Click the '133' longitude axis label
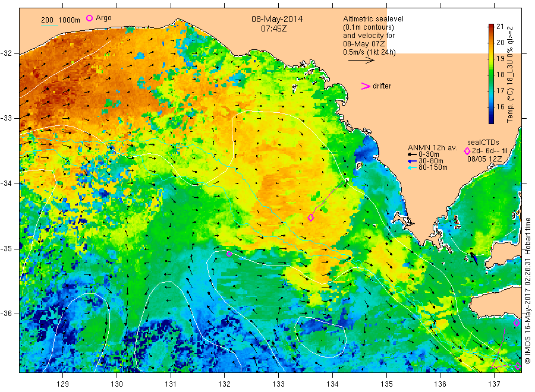 point(278,384)
